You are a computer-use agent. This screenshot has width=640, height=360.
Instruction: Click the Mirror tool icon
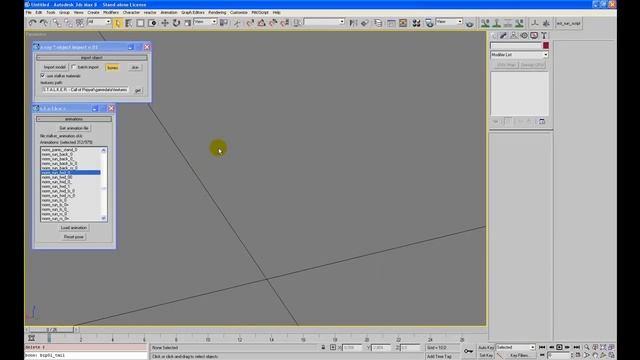pos(353,23)
